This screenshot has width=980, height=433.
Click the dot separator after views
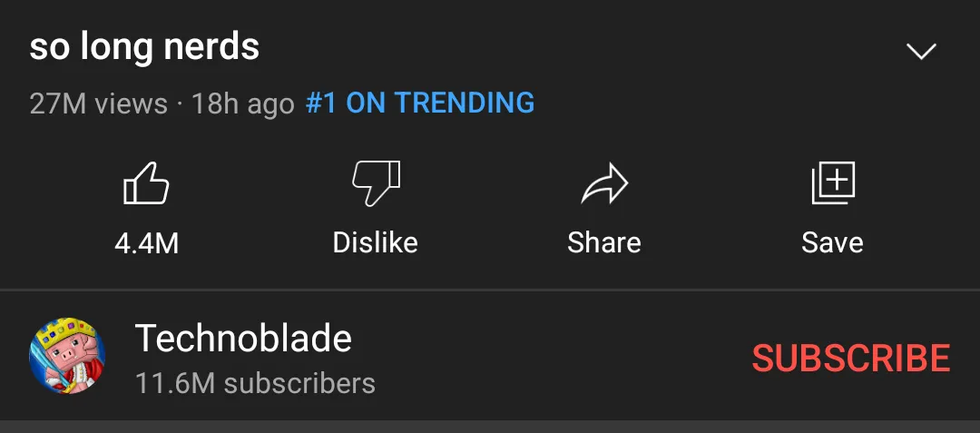180,103
